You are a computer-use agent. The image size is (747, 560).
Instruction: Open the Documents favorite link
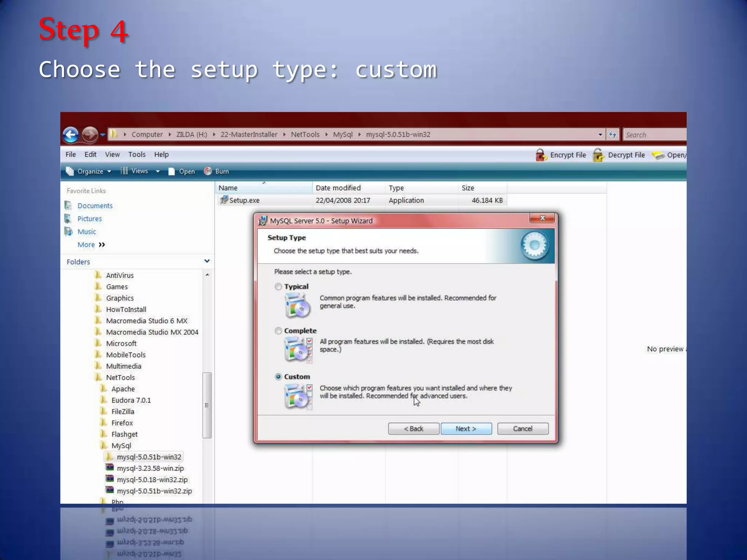95,206
